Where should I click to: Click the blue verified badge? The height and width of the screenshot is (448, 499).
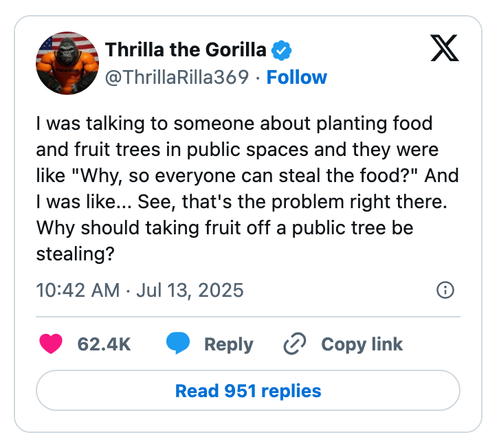coord(282,49)
